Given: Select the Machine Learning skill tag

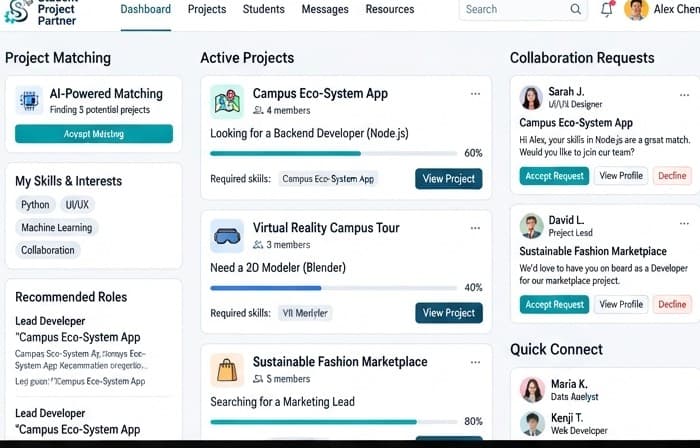Looking at the screenshot, I should [57, 228].
